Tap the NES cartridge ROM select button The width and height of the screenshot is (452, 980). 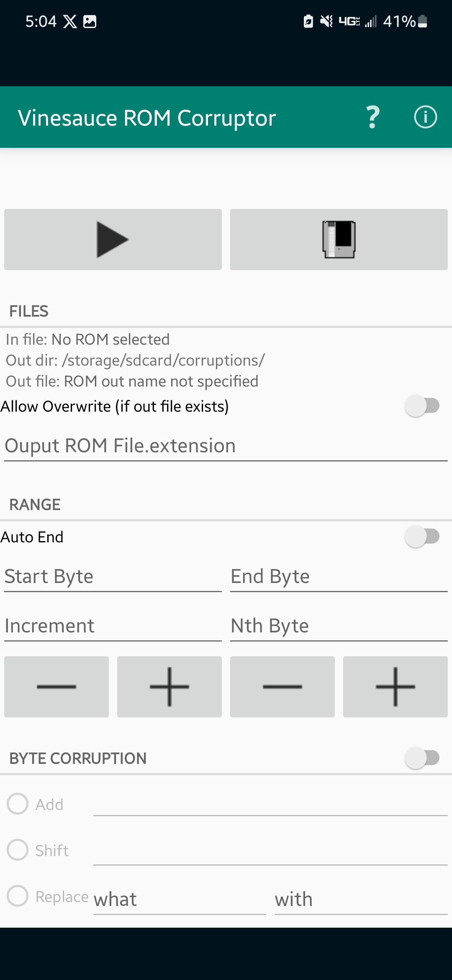(339, 240)
